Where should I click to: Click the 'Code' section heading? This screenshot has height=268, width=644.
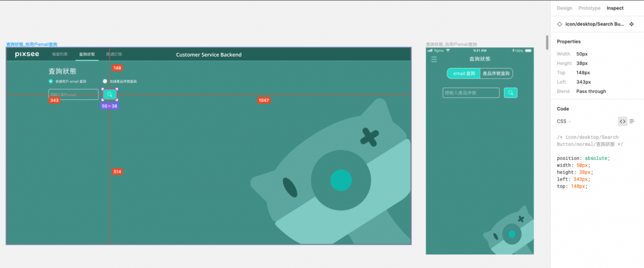click(563, 109)
